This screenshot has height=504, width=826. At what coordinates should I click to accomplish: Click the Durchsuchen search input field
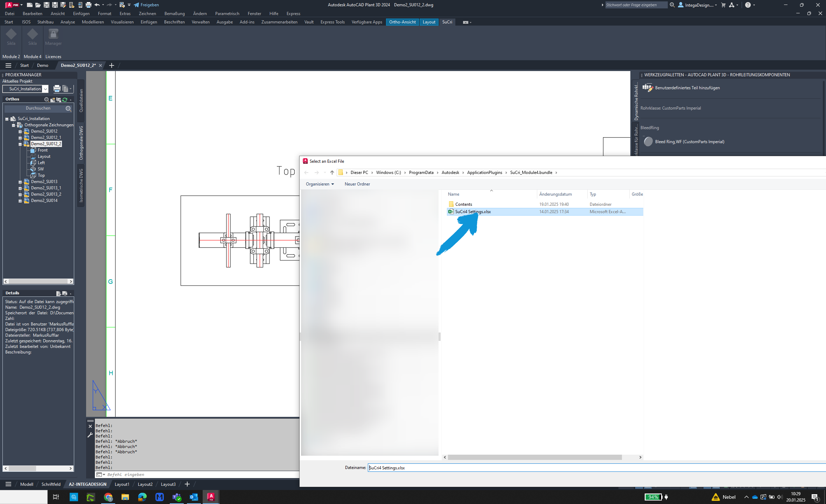click(37, 108)
